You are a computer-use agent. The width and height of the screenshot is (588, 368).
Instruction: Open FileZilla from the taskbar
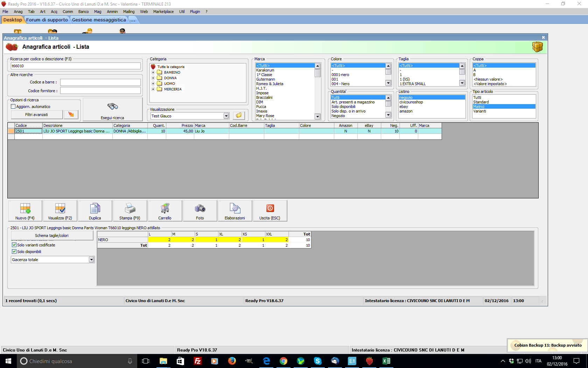(x=197, y=361)
